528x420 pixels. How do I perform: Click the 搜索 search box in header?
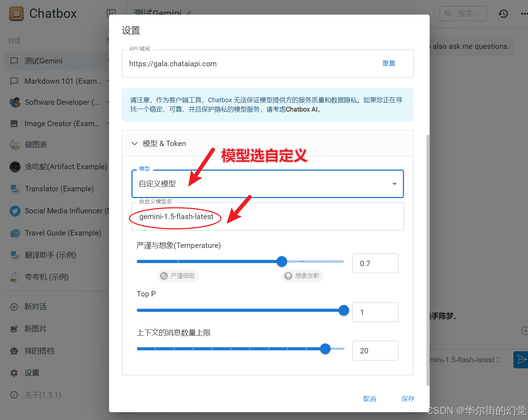point(463,14)
